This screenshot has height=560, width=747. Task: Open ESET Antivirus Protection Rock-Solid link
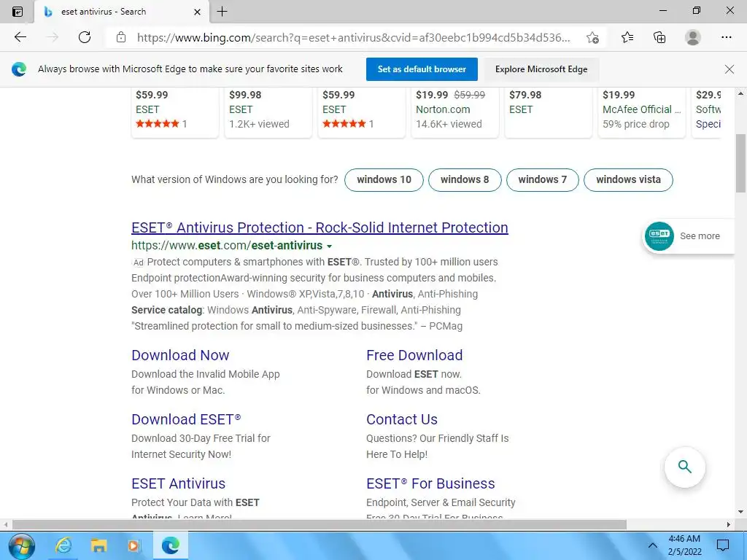pyautogui.click(x=320, y=227)
